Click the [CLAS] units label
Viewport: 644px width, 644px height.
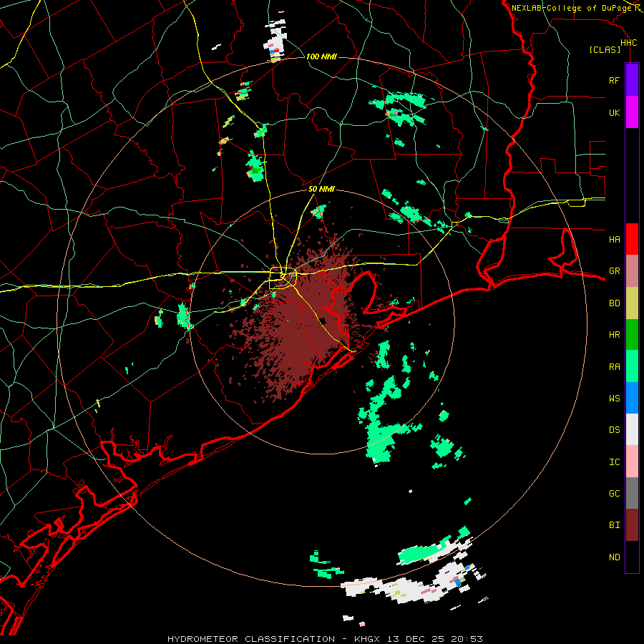pos(605,50)
